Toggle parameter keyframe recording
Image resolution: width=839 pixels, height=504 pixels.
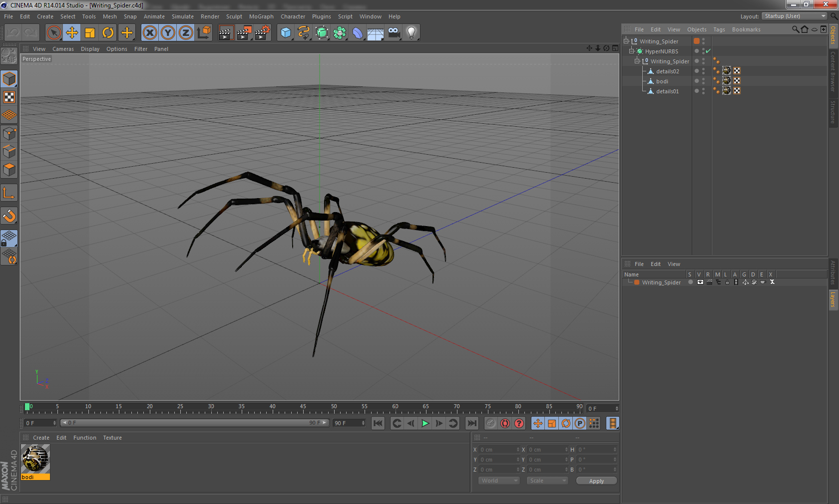coord(580,424)
